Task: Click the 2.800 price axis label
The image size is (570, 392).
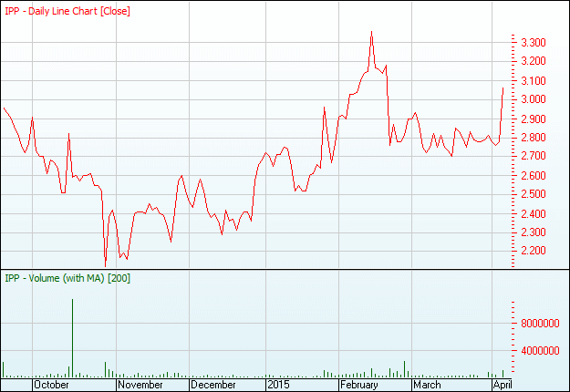Action: pyautogui.click(x=534, y=138)
